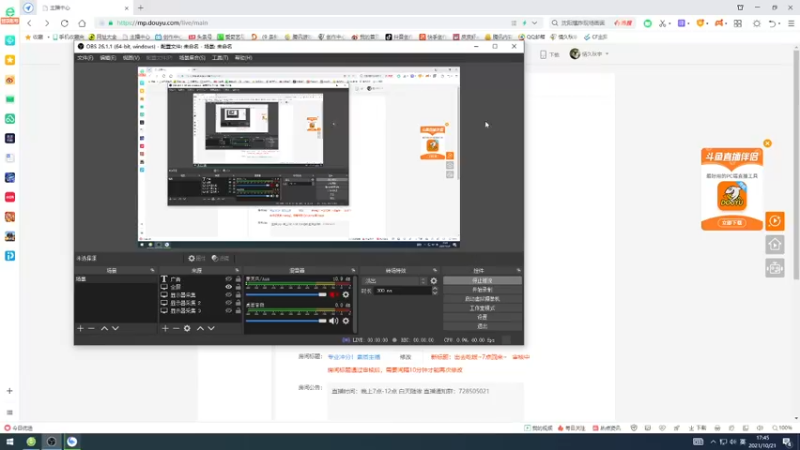Go back in the browser

click(x=30, y=23)
